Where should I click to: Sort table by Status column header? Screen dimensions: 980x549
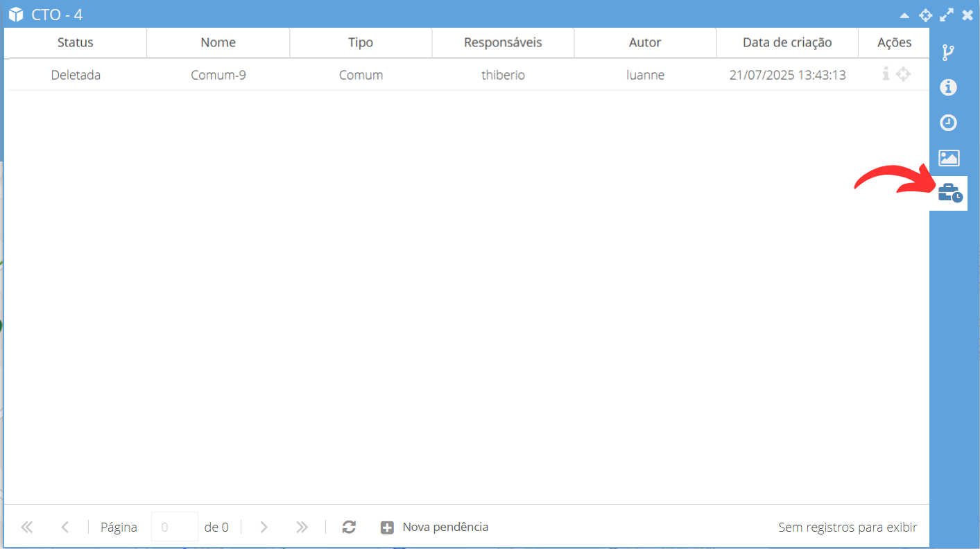76,42
